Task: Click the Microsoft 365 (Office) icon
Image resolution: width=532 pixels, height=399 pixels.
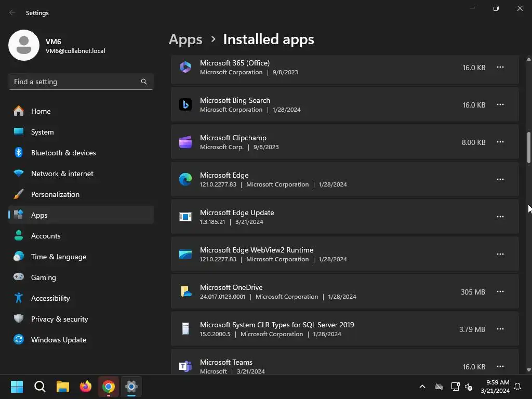Action: 185,67
